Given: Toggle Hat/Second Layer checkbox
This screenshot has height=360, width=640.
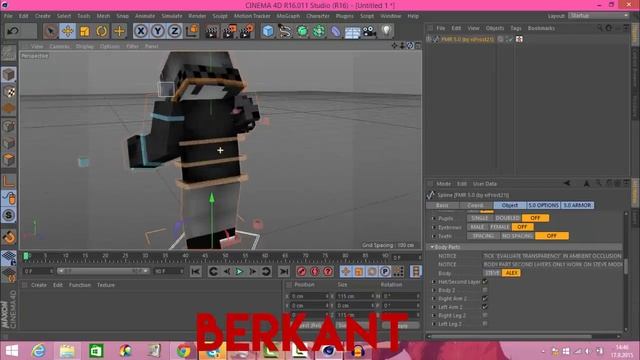Looking at the screenshot, I should tap(485, 282).
